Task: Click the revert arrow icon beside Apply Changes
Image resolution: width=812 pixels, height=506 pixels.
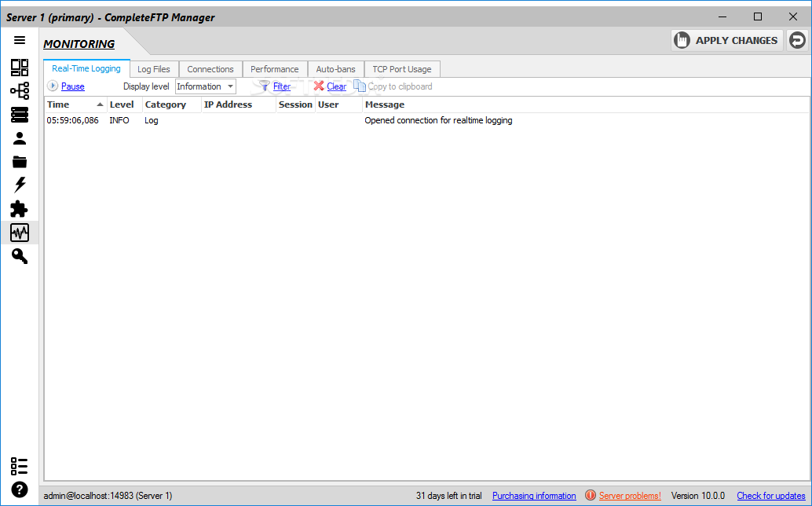Action: coord(798,40)
